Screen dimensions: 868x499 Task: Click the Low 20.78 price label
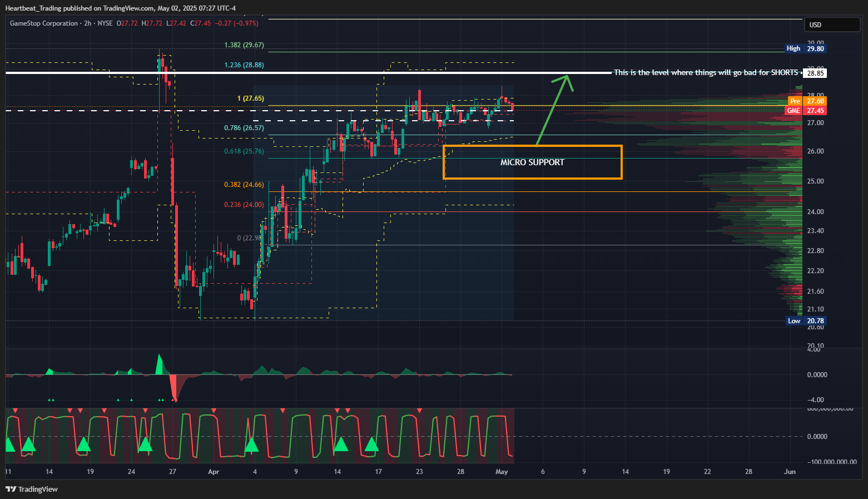[806, 321]
